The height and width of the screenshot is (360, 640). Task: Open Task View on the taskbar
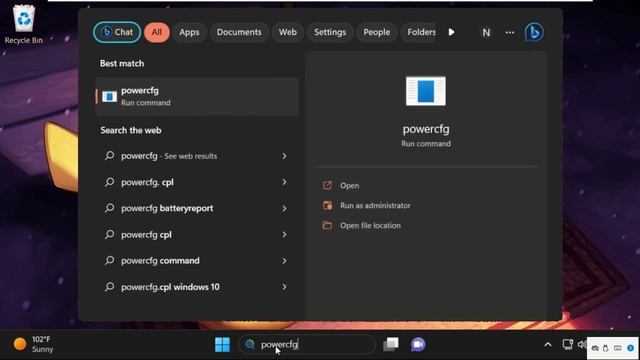(x=391, y=344)
